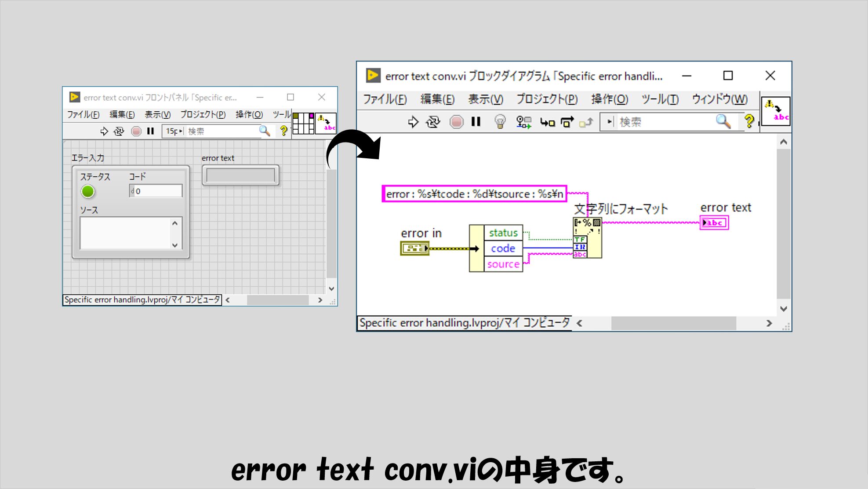868x489 pixels.
Task: Toggle the green status LED on front panel
Action: click(88, 191)
